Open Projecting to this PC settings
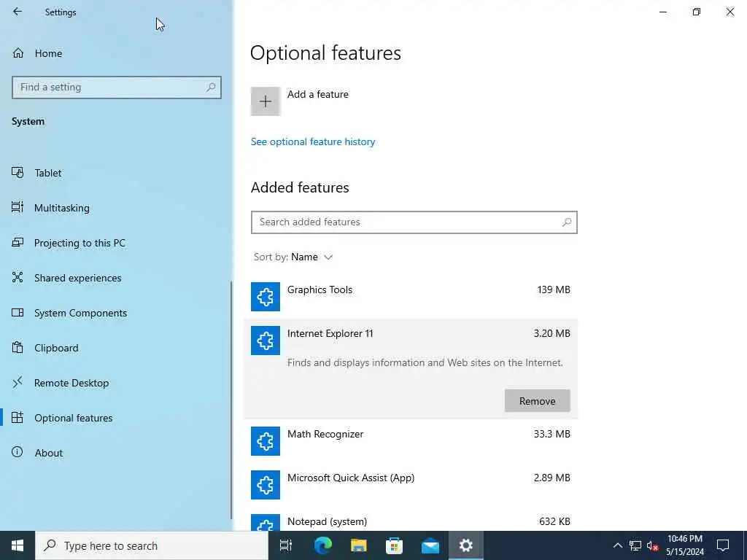Image resolution: width=747 pixels, height=560 pixels. pos(116,243)
